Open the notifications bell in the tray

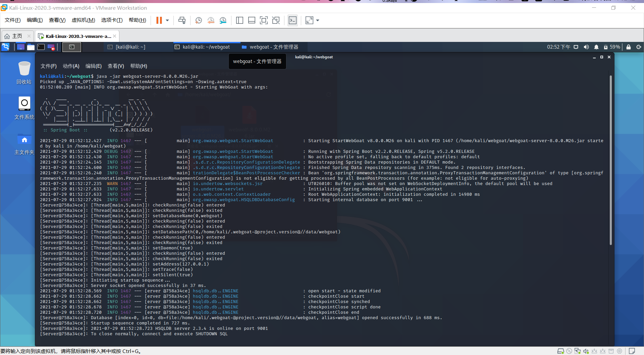click(597, 47)
